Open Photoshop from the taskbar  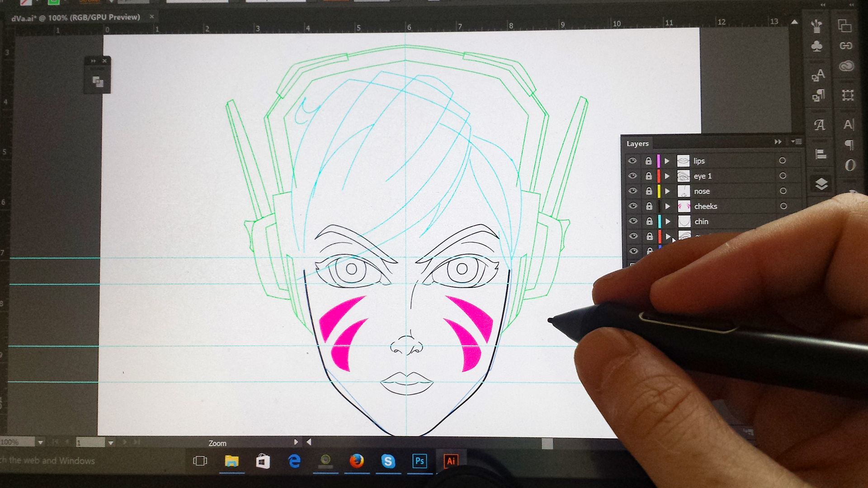420,461
